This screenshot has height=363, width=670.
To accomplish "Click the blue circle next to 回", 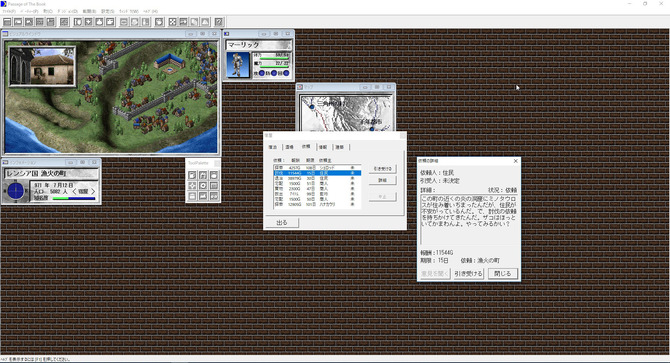I will (286, 73).
